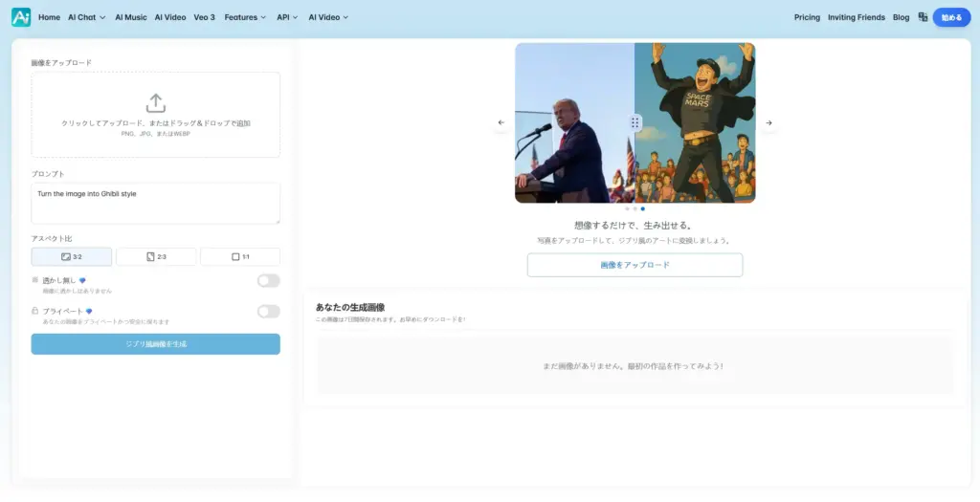This screenshot has width=980, height=502.
Task: Open the Home nav item
Action: coord(50,17)
